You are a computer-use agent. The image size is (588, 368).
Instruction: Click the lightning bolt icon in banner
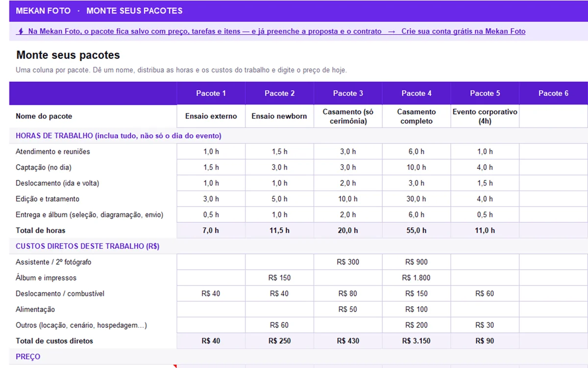click(20, 31)
